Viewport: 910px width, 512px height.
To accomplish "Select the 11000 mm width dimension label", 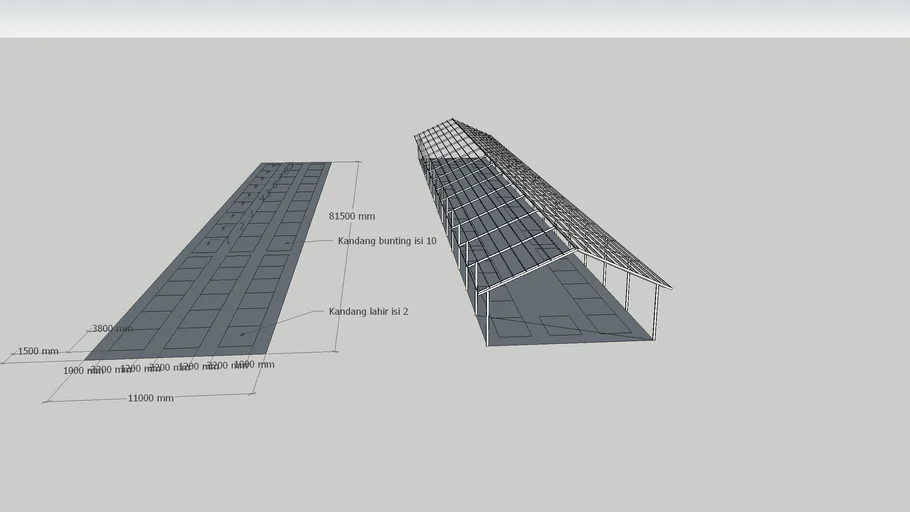I will (150, 398).
